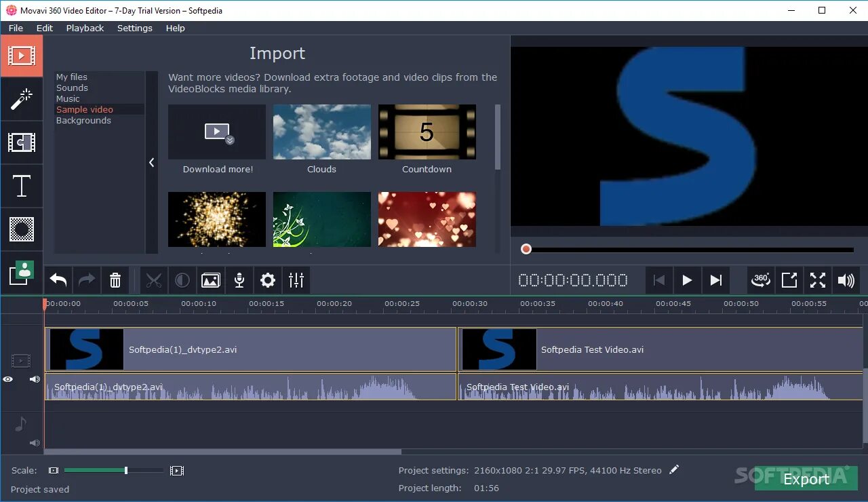This screenshot has height=502, width=868.
Task: Click the Export button
Action: pos(806,478)
